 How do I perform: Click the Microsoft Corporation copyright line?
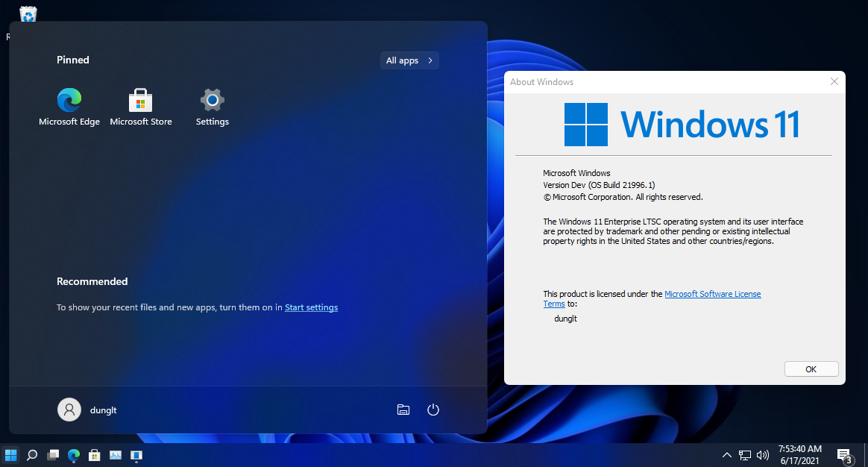623,197
